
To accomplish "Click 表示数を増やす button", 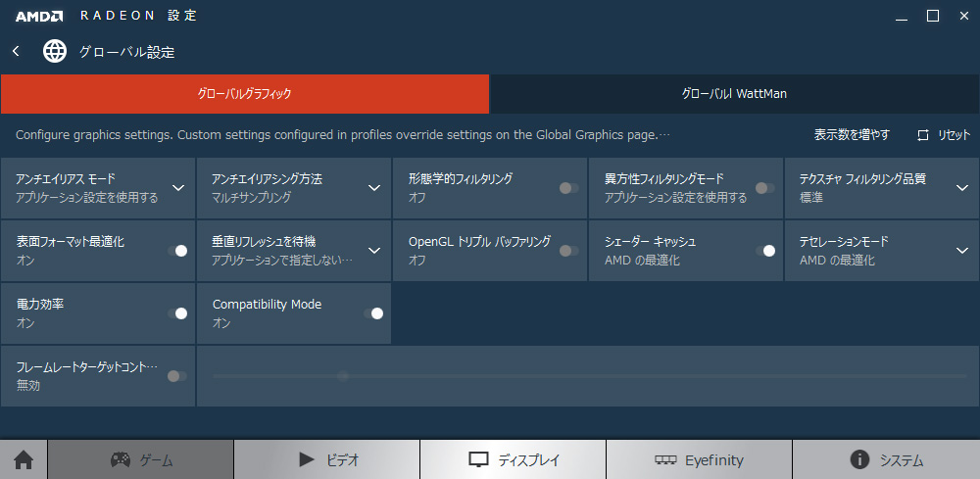I will [852, 135].
